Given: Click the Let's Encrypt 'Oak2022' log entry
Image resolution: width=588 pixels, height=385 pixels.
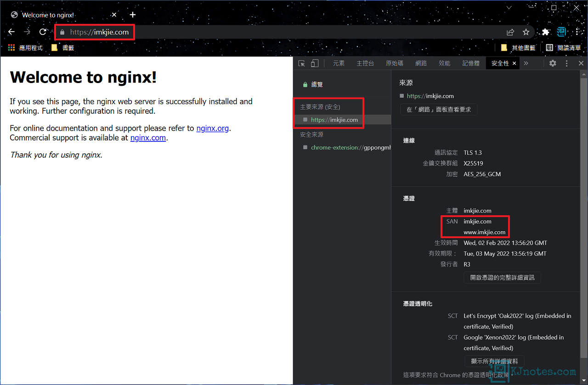Looking at the screenshot, I should coord(518,321).
